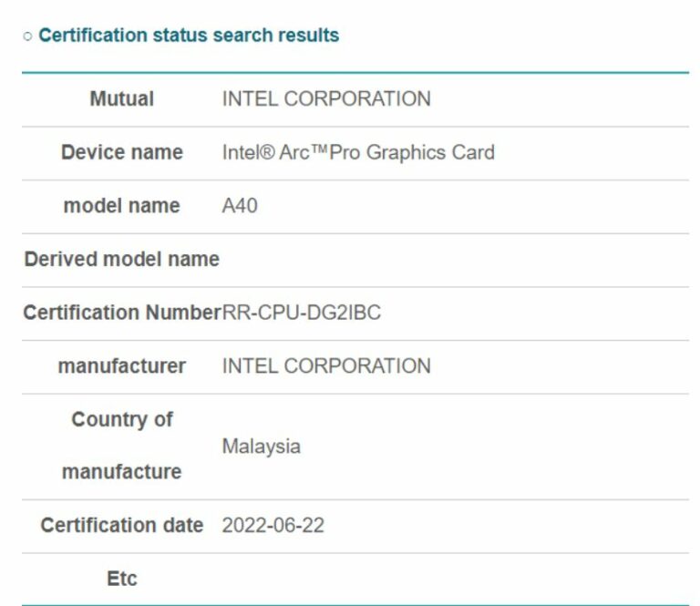Select the model name label
Image resolution: width=700 pixels, height=606 pixels.
click(x=121, y=206)
